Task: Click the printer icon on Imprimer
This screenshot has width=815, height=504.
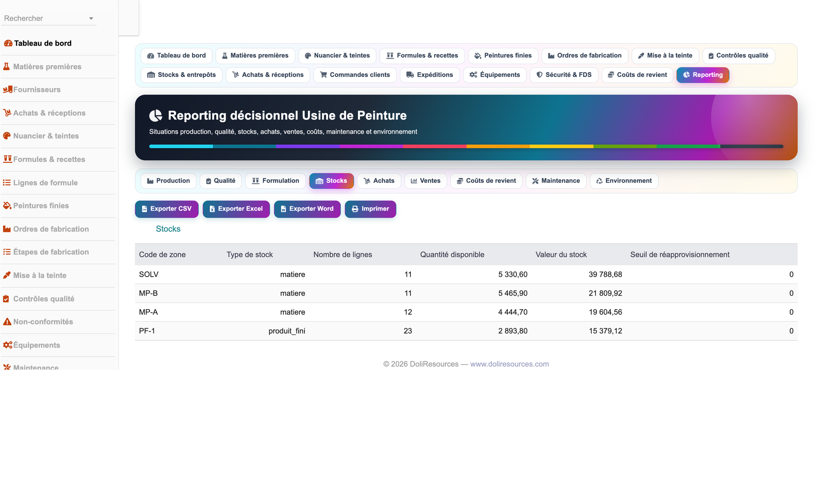Action: point(355,209)
